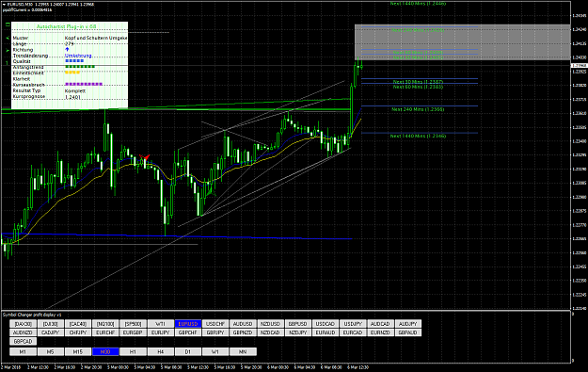Click the Qualität blue rating bar
Image resolution: width=588 pixels, height=372 pixels.
[74, 61]
